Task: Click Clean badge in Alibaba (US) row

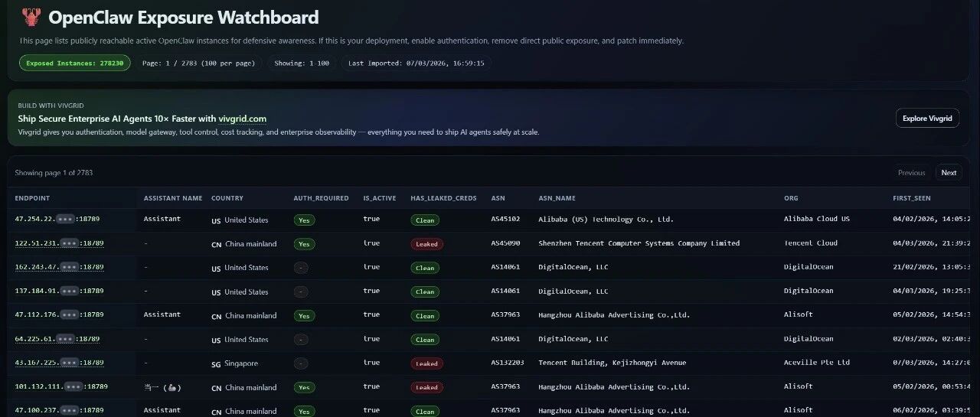Action: 425,220
